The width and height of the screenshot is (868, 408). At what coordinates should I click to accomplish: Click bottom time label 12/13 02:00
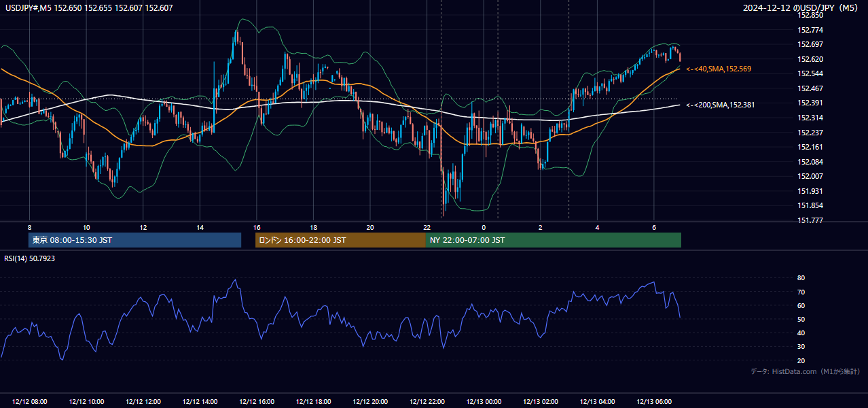tap(540, 402)
